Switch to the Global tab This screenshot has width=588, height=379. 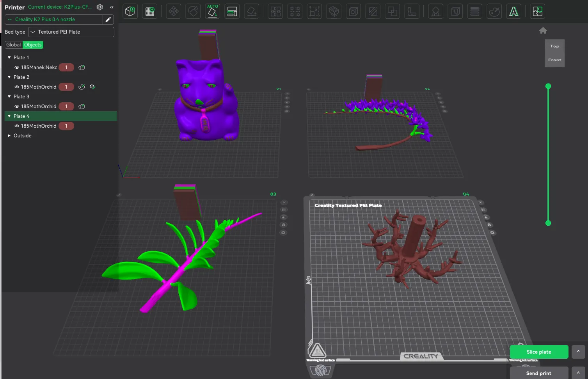point(14,45)
